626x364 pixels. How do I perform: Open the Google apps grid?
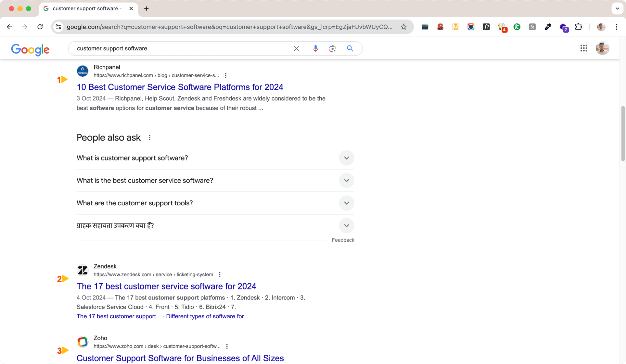[584, 48]
